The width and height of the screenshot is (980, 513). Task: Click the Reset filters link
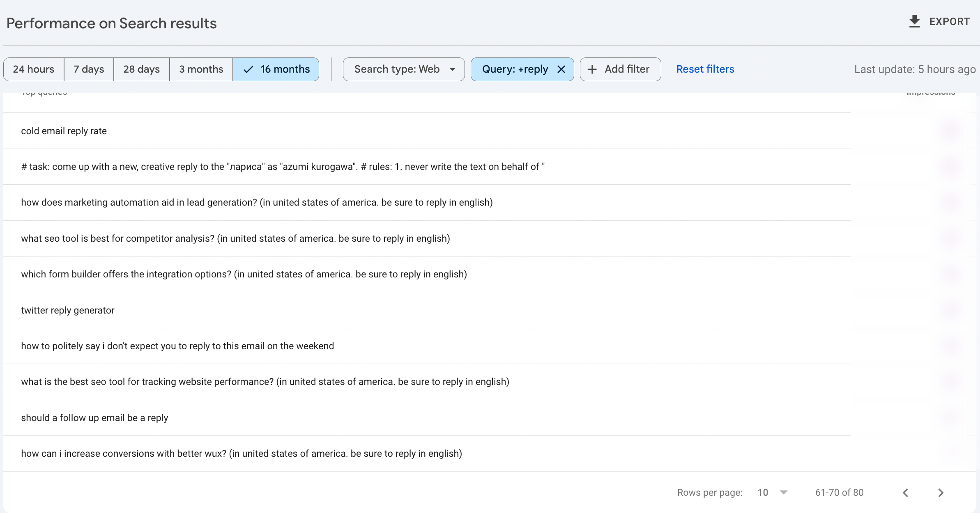705,69
